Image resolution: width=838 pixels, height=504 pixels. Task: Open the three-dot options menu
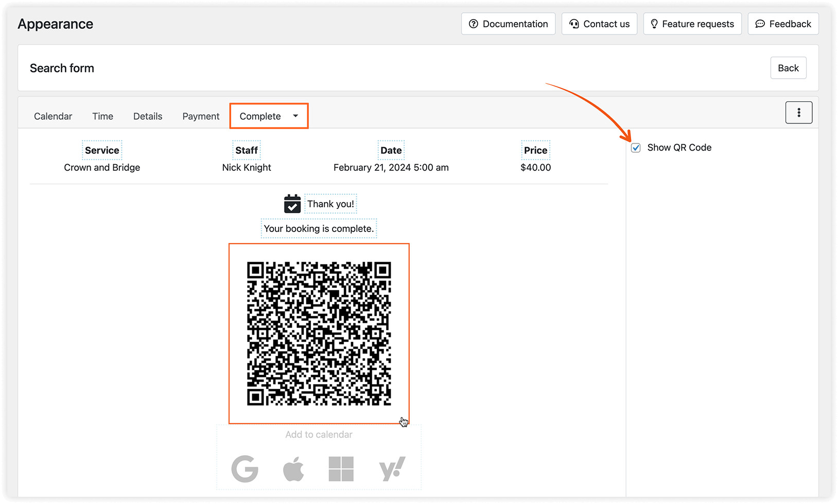(798, 113)
